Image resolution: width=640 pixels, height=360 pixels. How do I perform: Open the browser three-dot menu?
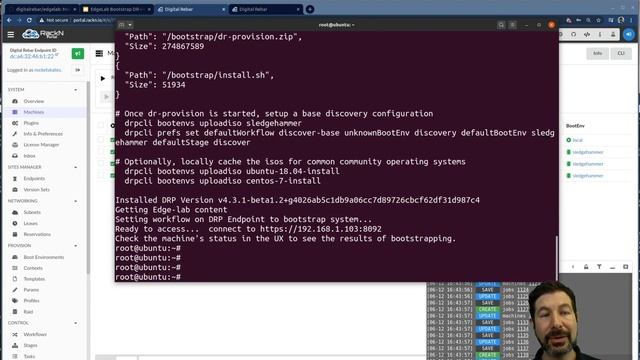[632, 20]
